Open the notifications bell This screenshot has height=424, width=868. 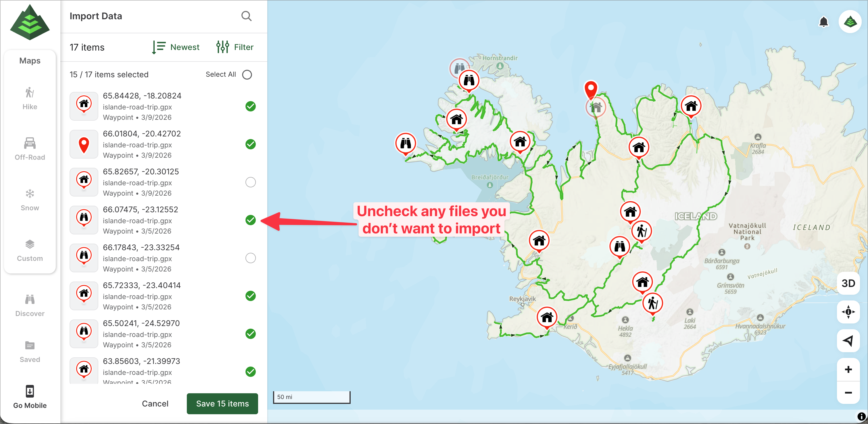[823, 22]
